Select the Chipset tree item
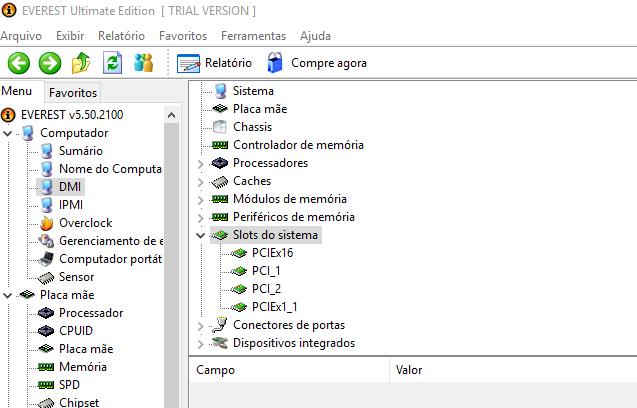 click(x=79, y=402)
